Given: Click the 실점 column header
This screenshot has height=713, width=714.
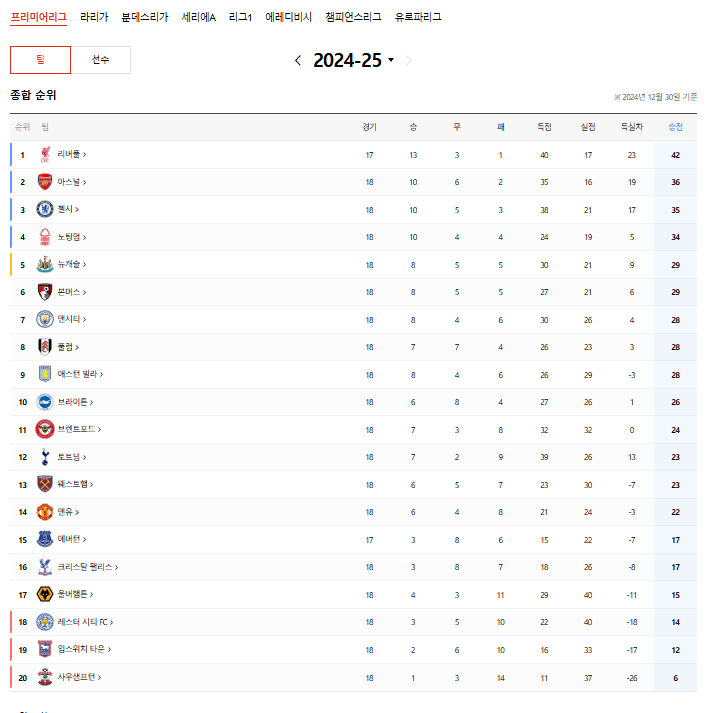Looking at the screenshot, I should point(588,127).
